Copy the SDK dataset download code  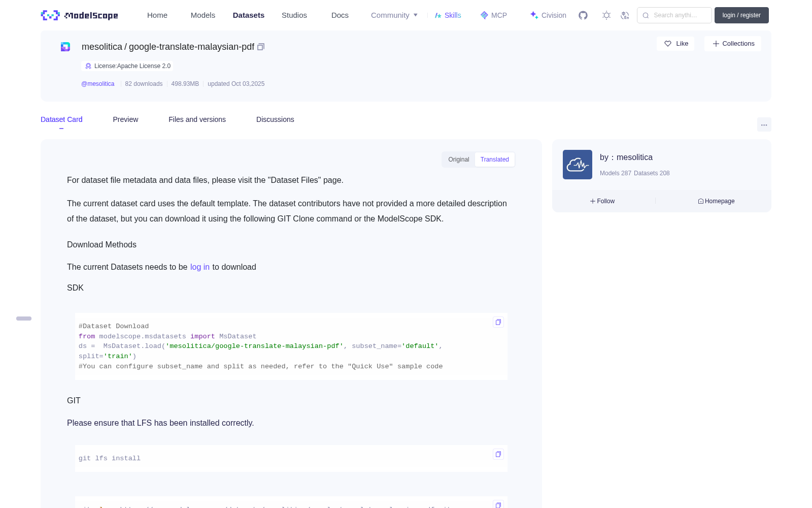point(498,322)
